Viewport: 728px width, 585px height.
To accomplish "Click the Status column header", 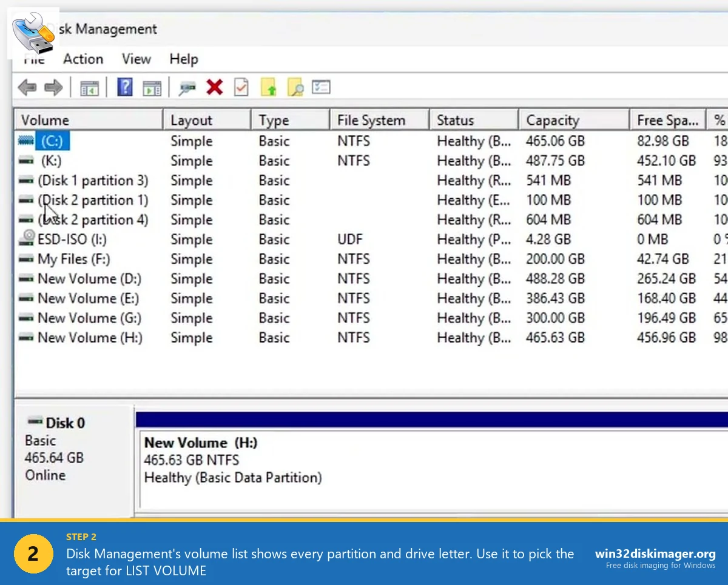I will coord(455,119).
